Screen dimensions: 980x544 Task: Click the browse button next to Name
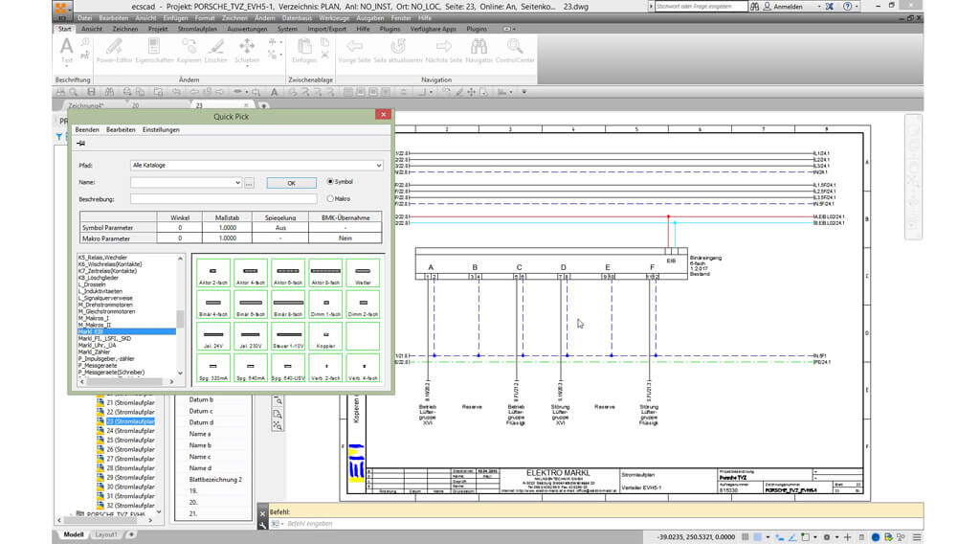[x=249, y=182]
